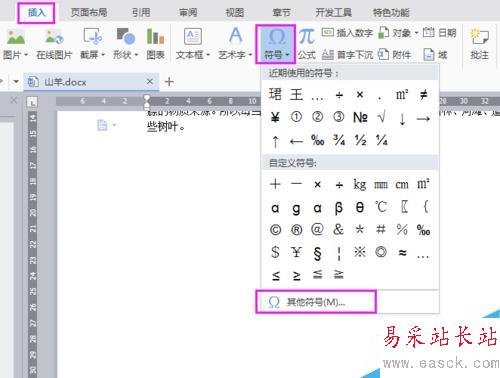
Task: Insert the circled number ① symbol
Action: [x=296, y=117]
